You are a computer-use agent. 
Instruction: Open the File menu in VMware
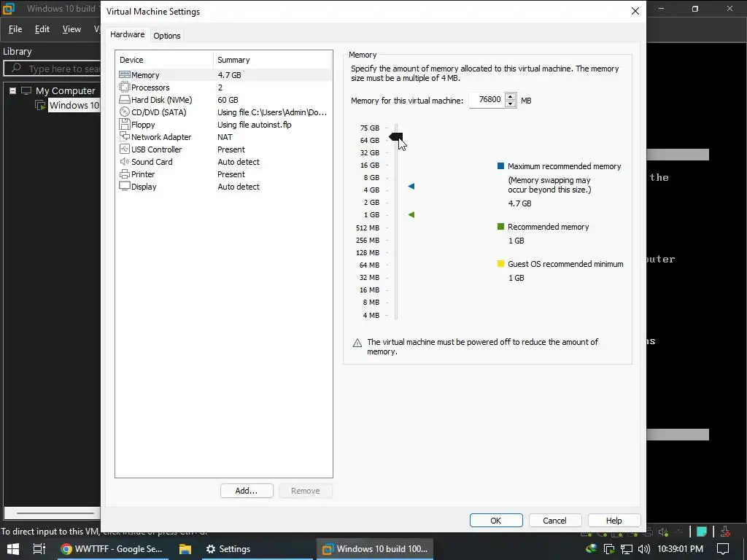(15, 29)
